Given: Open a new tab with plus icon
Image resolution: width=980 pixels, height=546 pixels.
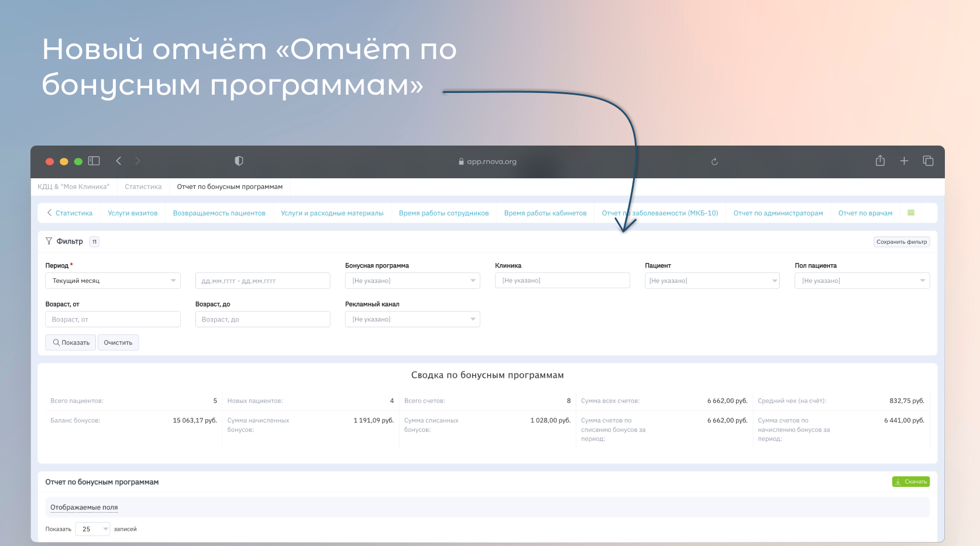Looking at the screenshot, I should (904, 161).
